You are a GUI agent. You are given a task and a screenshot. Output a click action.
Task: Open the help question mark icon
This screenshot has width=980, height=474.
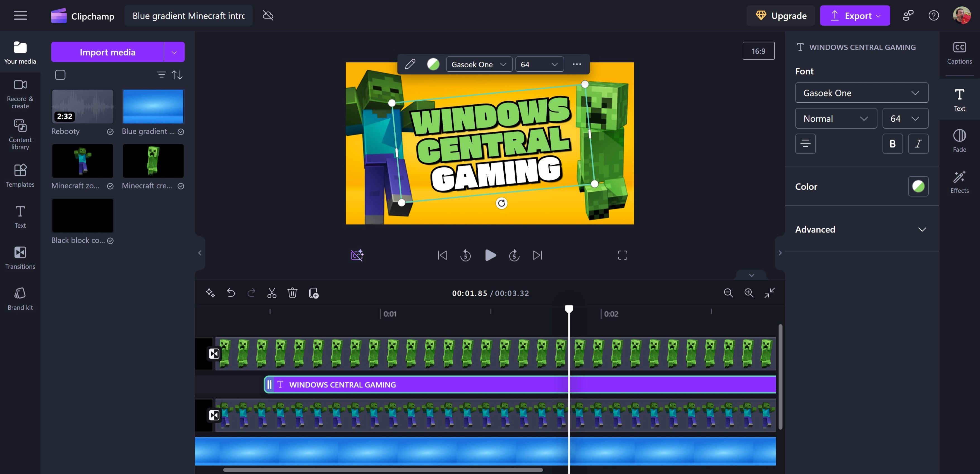[x=934, y=16]
